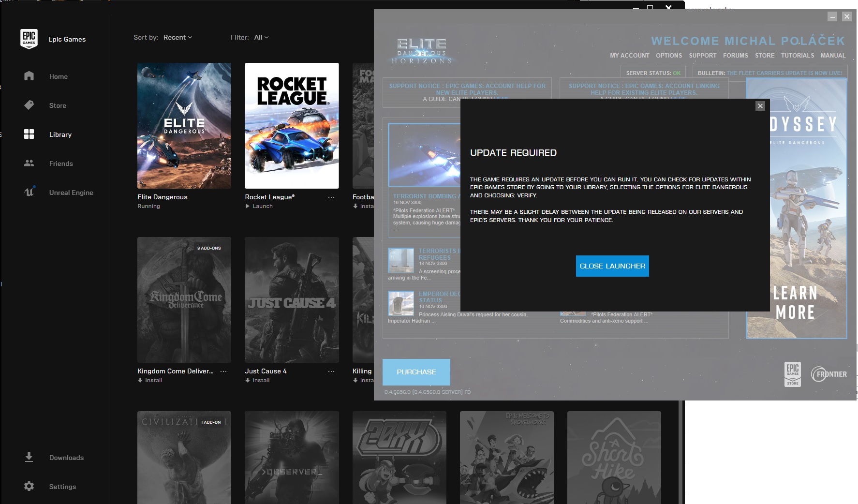Click 'Elite Dangerous' title text
The image size is (858, 504).
tap(163, 197)
